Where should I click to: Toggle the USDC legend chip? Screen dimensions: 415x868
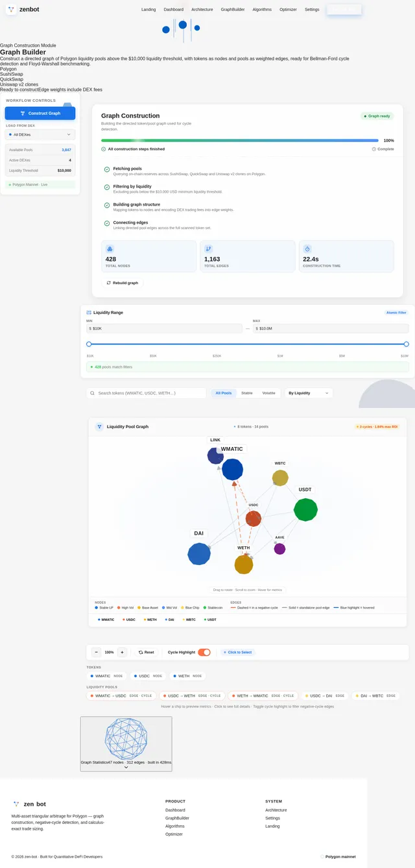point(129,620)
